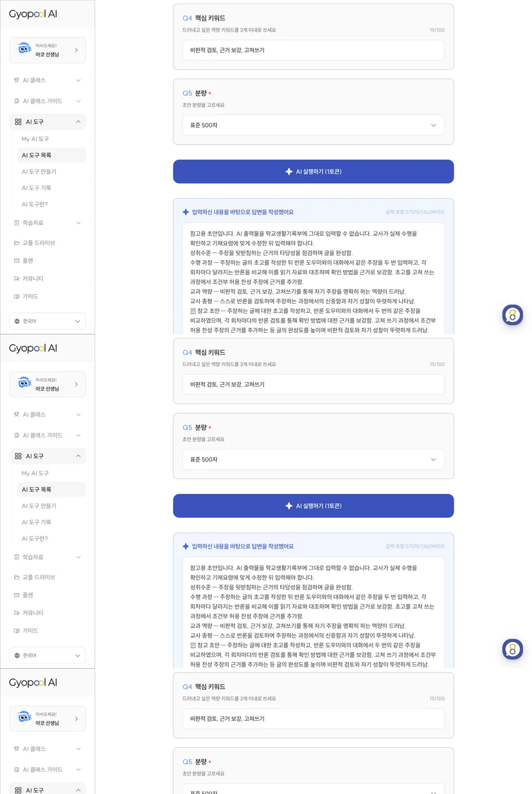Click the 학습자료 icon in the middle sidebar copy
This screenshot has height=794, width=532.
point(17,557)
